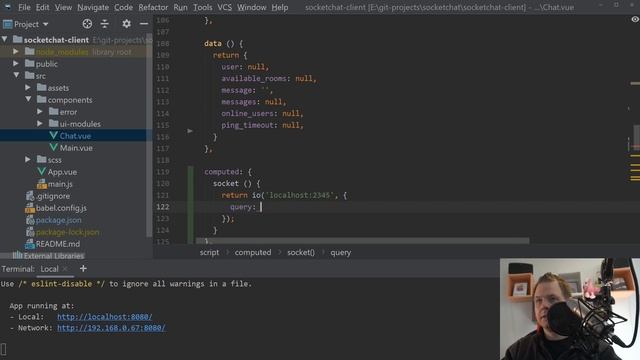The image size is (640, 360).
Task: Click the components folder icon
Action: click(x=42, y=99)
